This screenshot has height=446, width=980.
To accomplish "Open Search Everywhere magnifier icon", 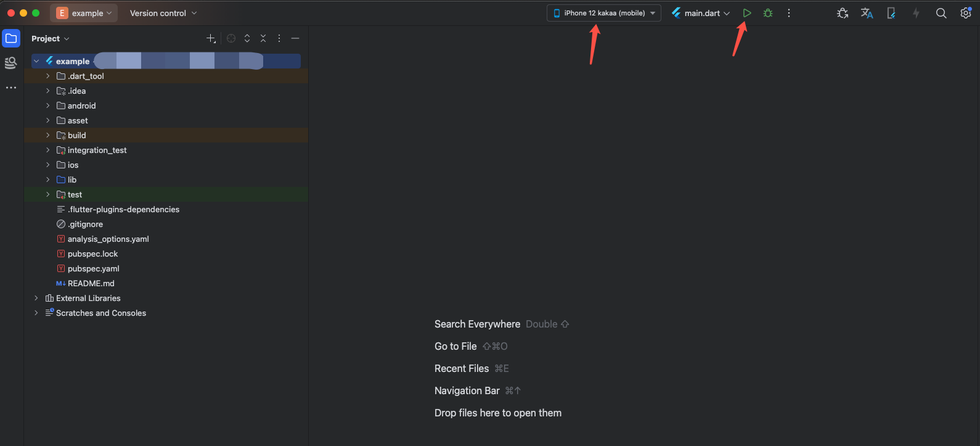I will [x=941, y=13].
